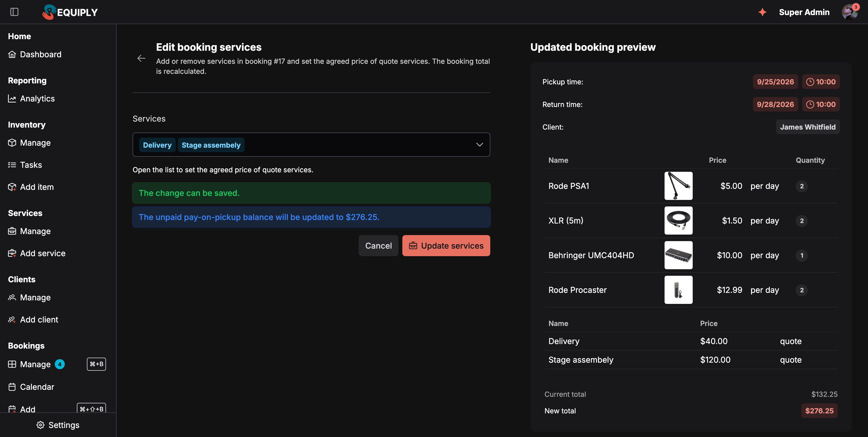Open Dashboard from the sidebar
Viewport: 868px width, 437px height.
[35, 54]
